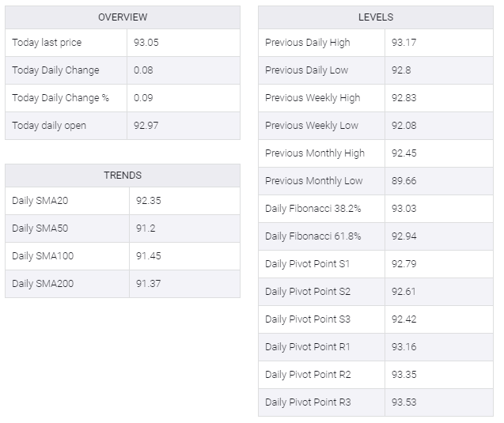
Task: Click the Daily Pivot Point R2 value 93.35
Action: [404, 375]
